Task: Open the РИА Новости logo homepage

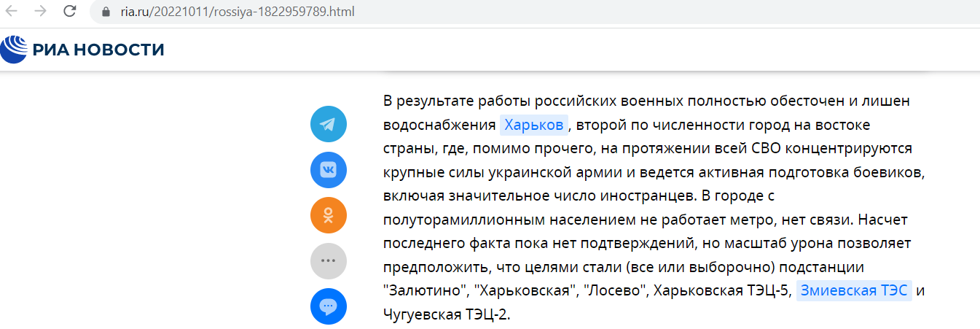Action: tap(82, 49)
